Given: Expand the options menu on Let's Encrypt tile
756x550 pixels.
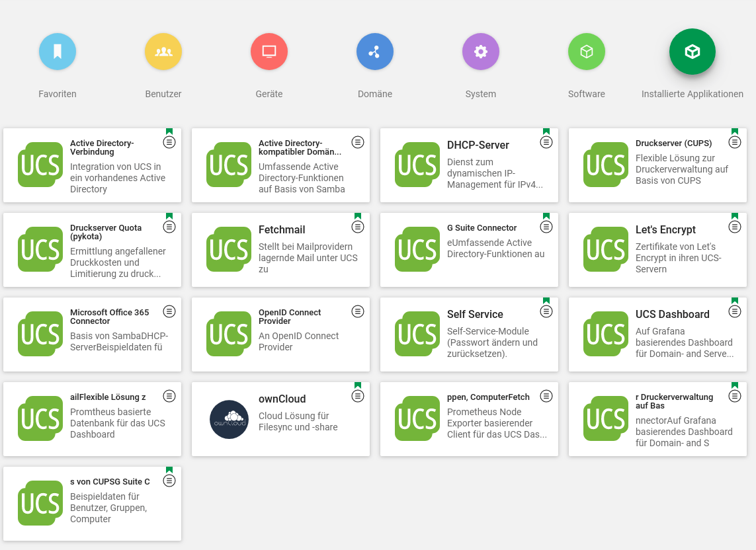Looking at the screenshot, I should (x=735, y=227).
